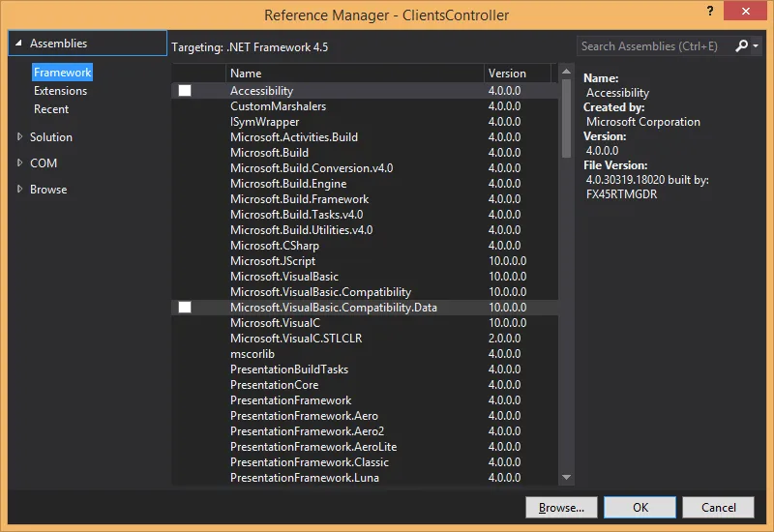
Task: Select the PresentationFramework row
Action: [x=365, y=400]
